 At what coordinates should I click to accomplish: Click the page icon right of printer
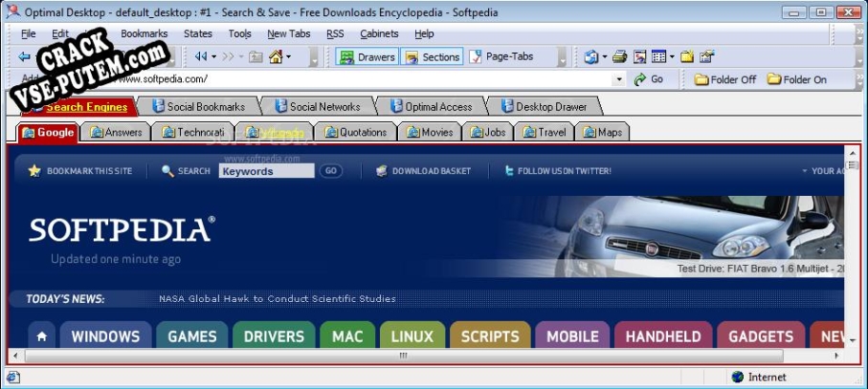(x=640, y=56)
